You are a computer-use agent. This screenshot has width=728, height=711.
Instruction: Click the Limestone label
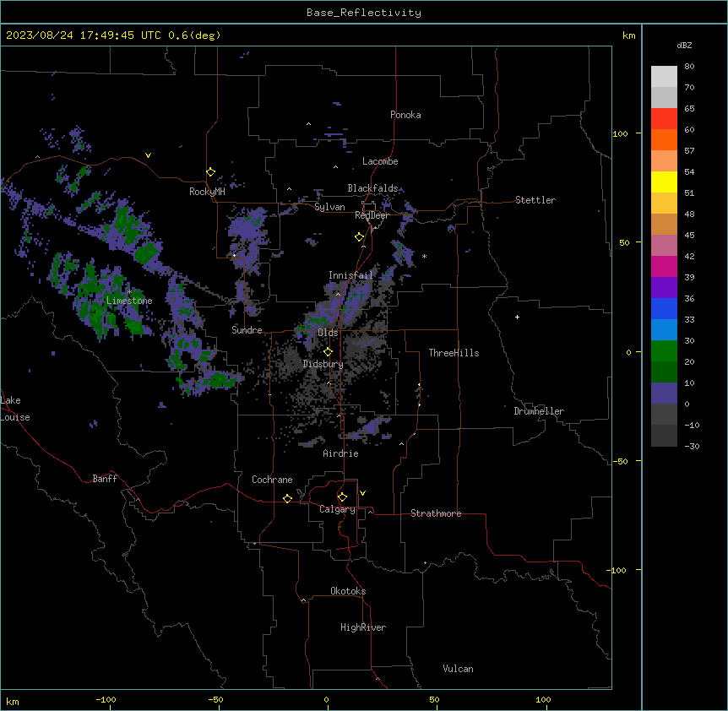click(x=129, y=301)
